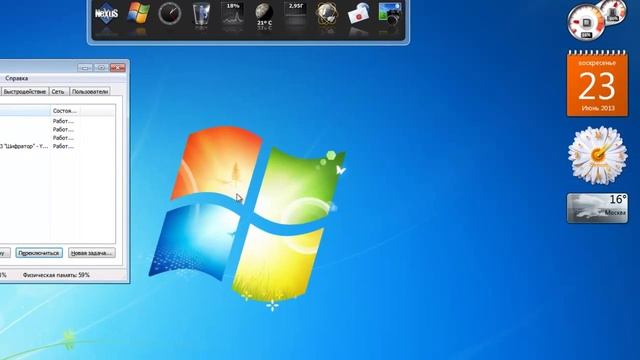Open the Windows logo icon in the Nexus dock
Screen dimensions: 640x360
coord(138,13)
